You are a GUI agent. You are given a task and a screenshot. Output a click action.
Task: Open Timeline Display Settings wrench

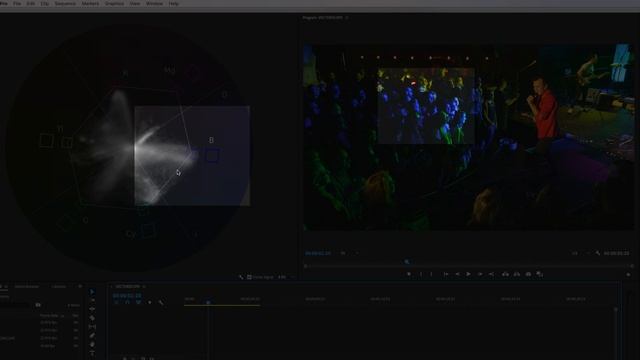pyautogui.click(x=161, y=302)
